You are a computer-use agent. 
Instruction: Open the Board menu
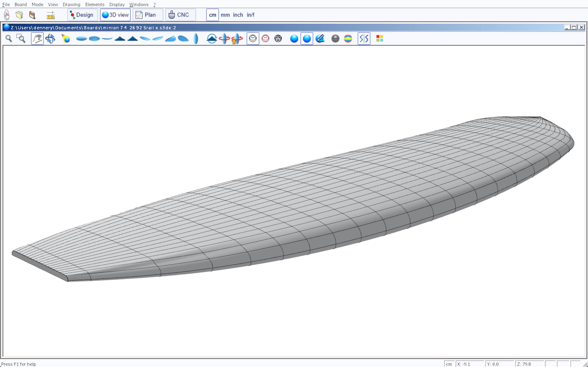pyautogui.click(x=21, y=4)
